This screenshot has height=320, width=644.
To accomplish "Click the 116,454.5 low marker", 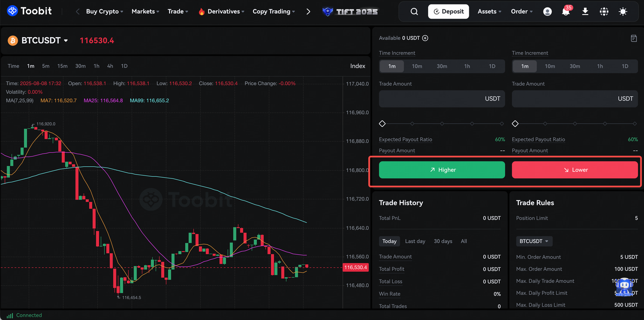I will tap(131, 297).
